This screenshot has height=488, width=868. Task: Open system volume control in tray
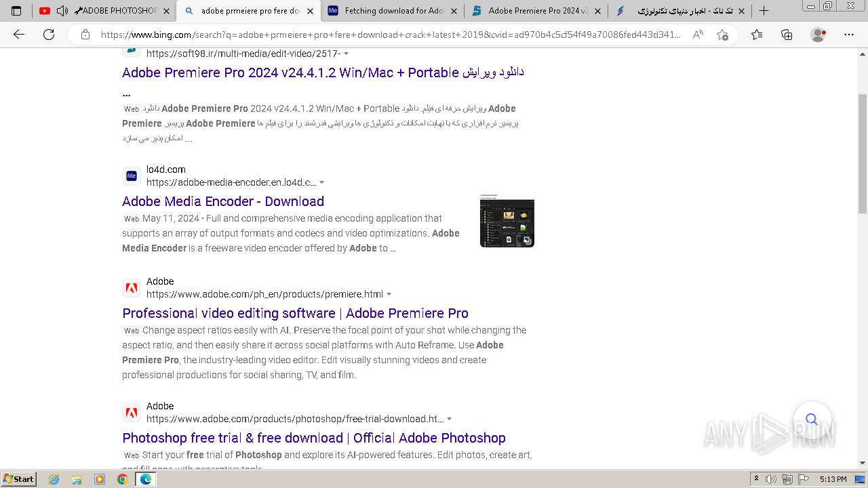[x=771, y=479]
